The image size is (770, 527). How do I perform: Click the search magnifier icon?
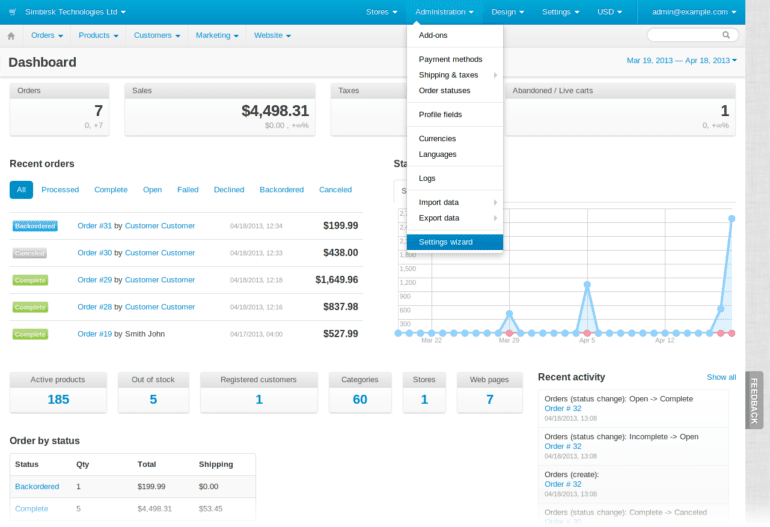726,35
